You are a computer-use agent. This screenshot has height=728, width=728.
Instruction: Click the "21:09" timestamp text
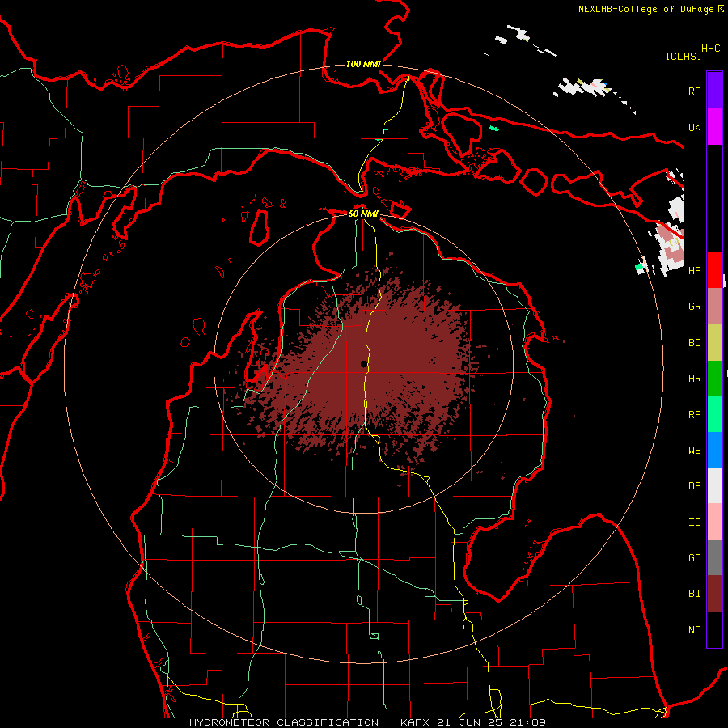click(x=527, y=722)
